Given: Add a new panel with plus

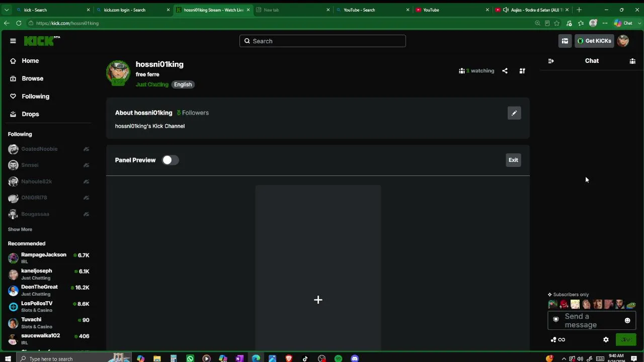Looking at the screenshot, I should click(318, 300).
